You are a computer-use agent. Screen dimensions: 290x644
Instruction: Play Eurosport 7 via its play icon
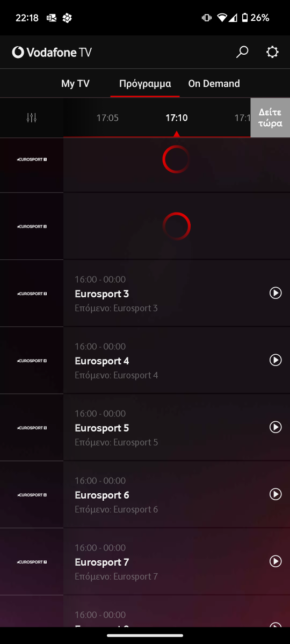point(275,561)
